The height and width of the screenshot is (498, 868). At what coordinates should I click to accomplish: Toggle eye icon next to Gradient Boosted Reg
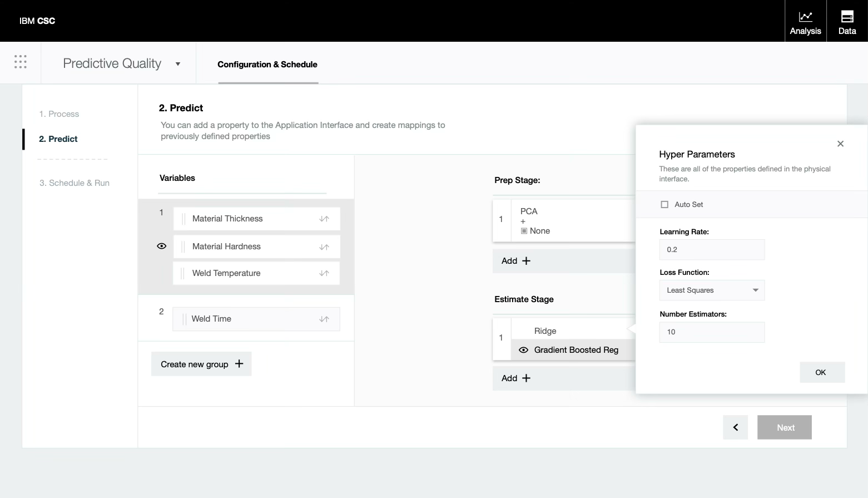pos(523,349)
